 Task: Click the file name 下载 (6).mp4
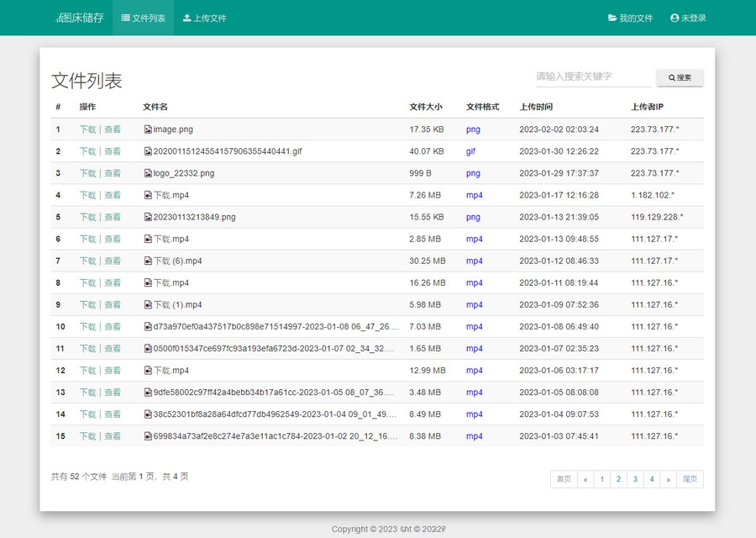(x=177, y=261)
